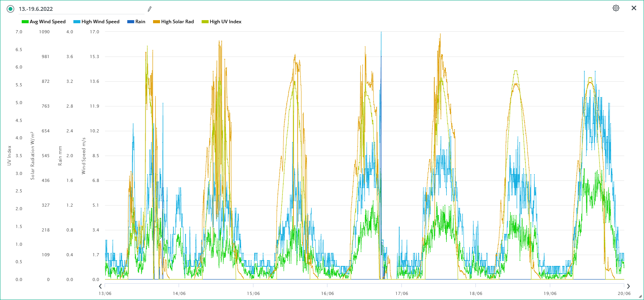Click the pencil icon to rename chart
The image size is (644, 300).
pos(150,9)
